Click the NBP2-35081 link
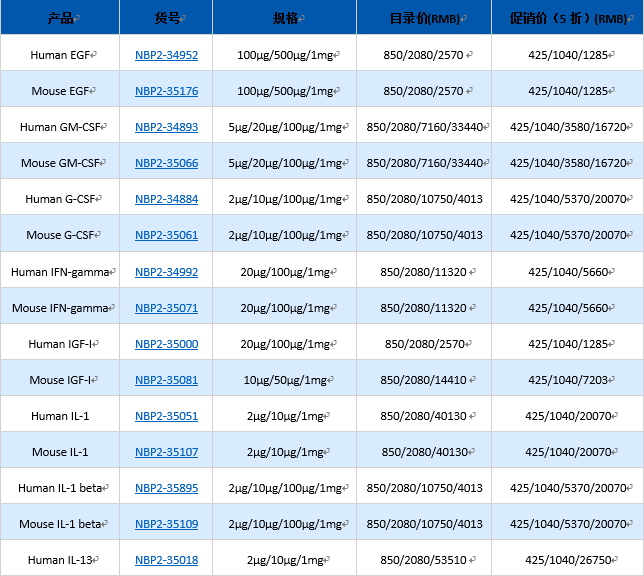The image size is (644, 576). point(166,380)
